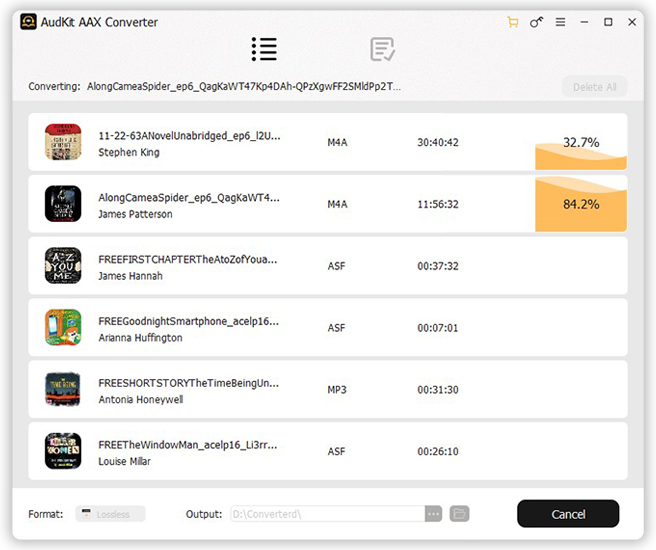Select The Window Man cover thumbnail
This screenshot has width=656, height=550.
point(63,451)
